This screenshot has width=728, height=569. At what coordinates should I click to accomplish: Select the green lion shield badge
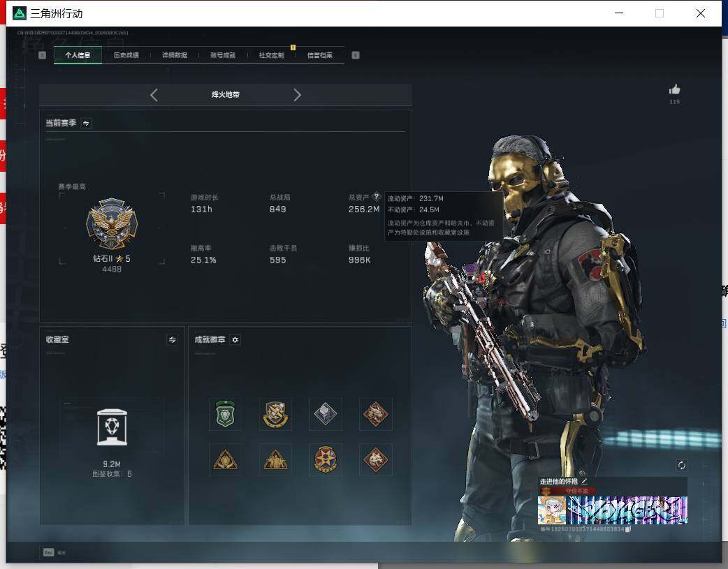click(225, 414)
